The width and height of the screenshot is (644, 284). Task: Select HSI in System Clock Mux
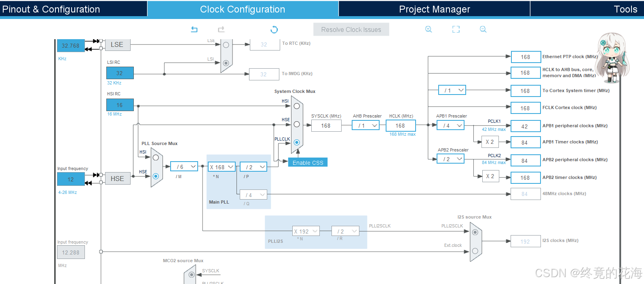point(297,106)
